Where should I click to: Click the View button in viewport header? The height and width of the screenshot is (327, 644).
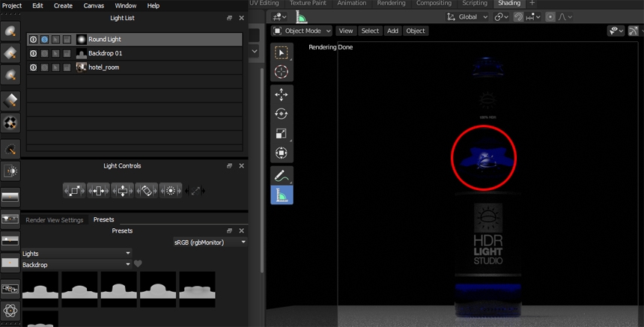pyautogui.click(x=346, y=31)
